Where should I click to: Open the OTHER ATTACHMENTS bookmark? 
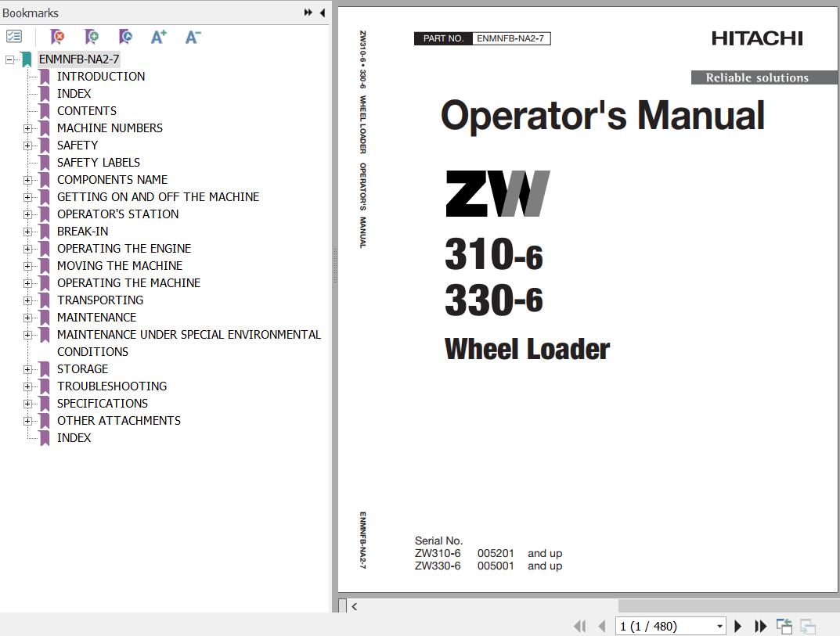pos(119,420)
